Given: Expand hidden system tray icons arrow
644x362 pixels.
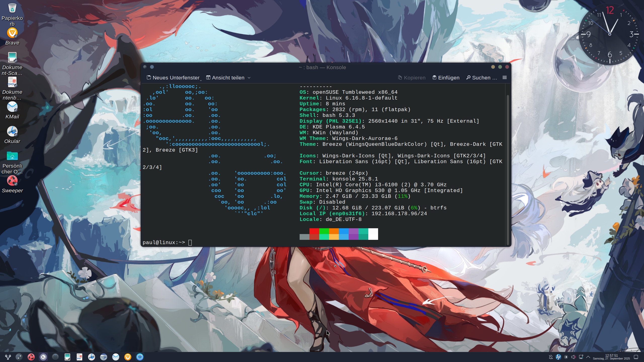Looking at the screenshot, I should coord(588,357).
